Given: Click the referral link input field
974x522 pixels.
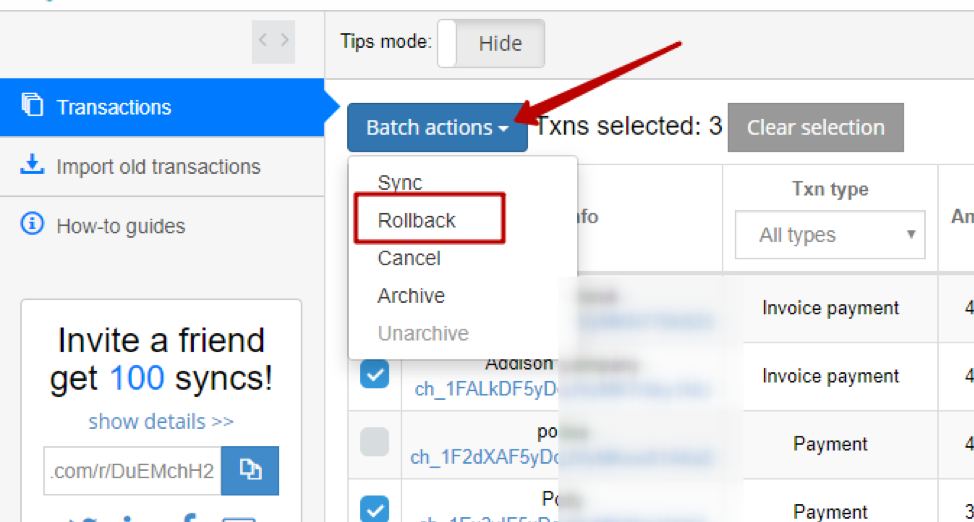Looking at the screenshot, I should pos(132,470).
